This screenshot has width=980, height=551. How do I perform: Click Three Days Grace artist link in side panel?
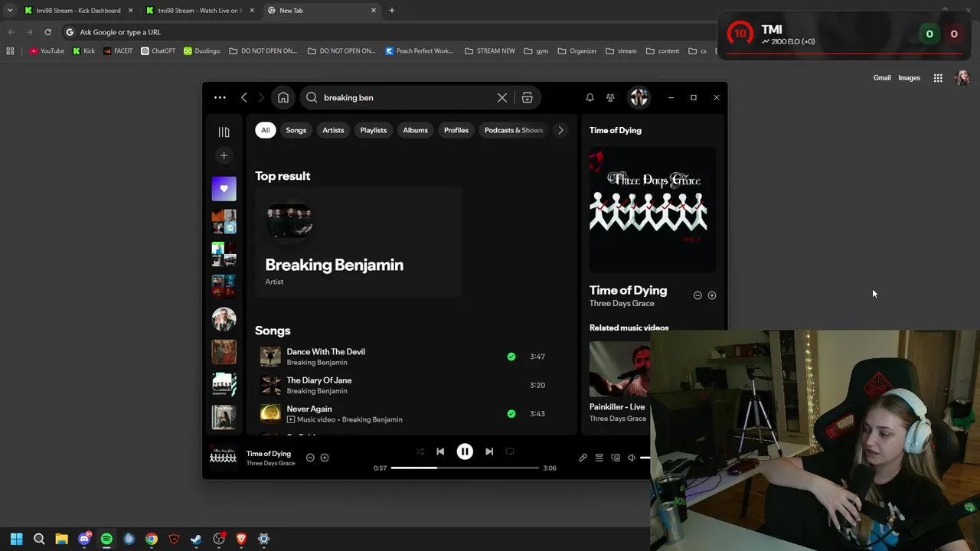622,304
